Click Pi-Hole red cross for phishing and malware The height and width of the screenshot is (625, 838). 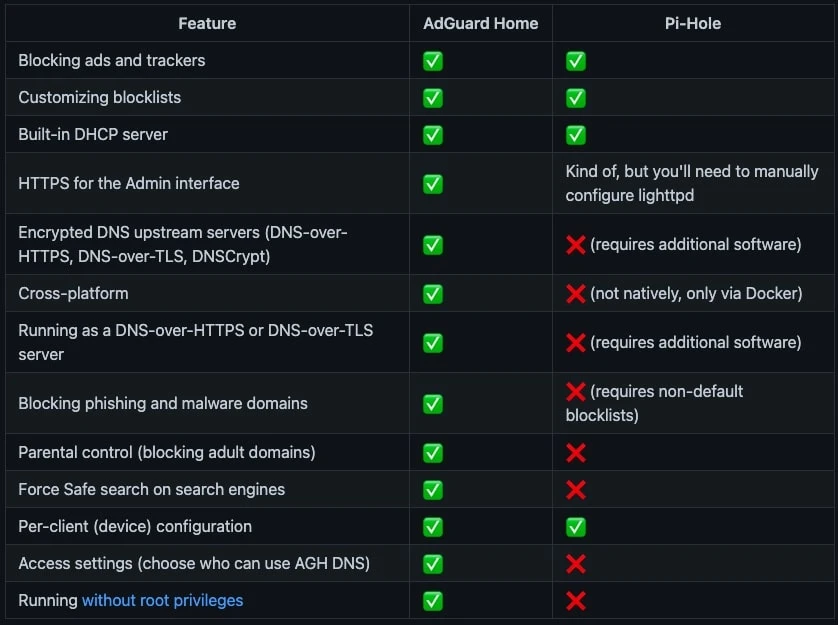576,392
